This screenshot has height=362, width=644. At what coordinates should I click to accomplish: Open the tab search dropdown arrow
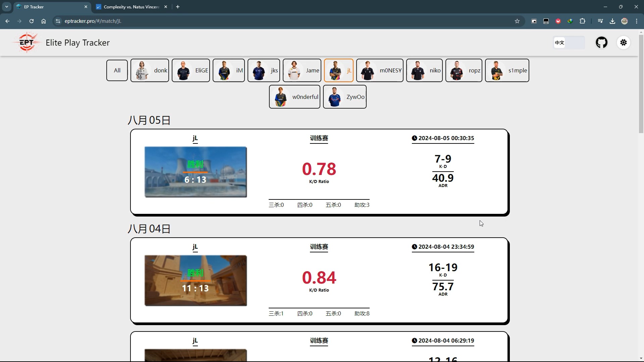pyautogui.click(x=7, y=7)
